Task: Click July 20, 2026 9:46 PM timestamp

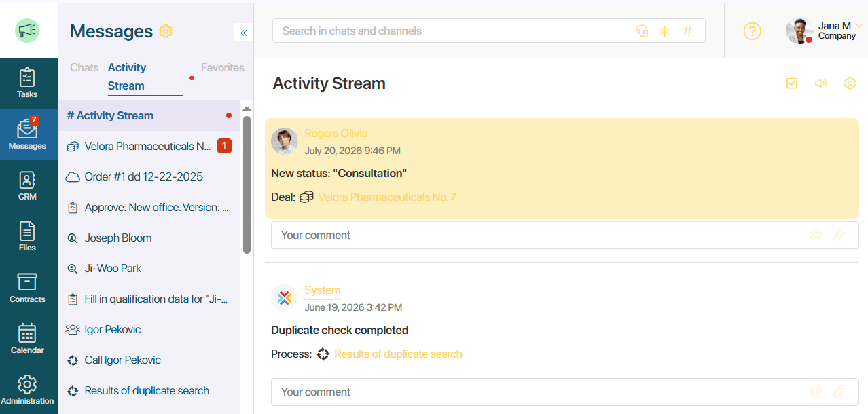Action: tap(352, 151)
